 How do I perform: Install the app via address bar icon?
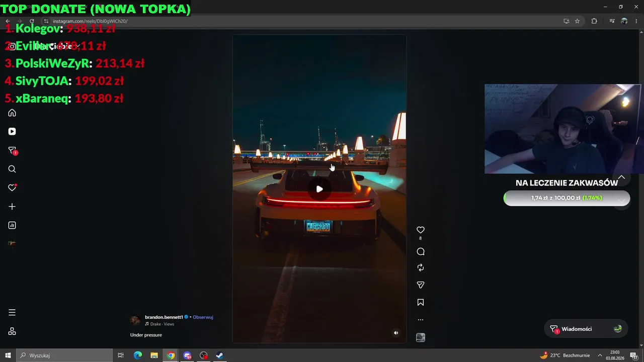click(x=566, y=21)
